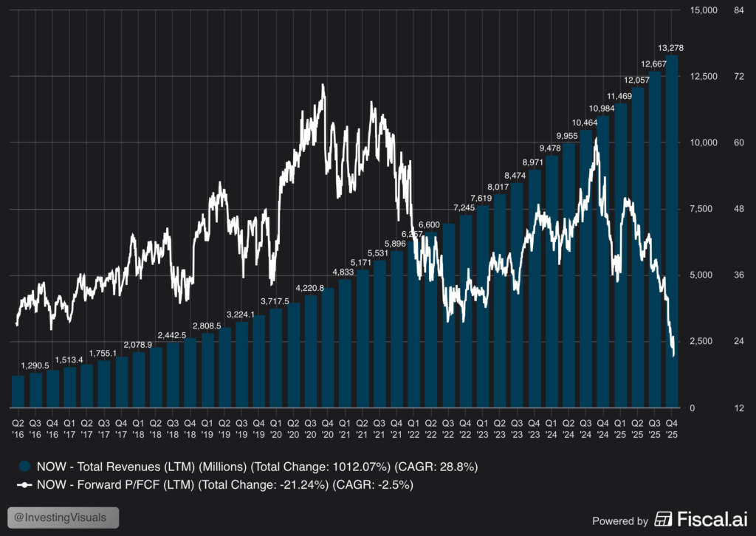This screenshot has width=756, height=536.
Task: Click the blue Total Revenues legend circle
Action: [24, 466]
